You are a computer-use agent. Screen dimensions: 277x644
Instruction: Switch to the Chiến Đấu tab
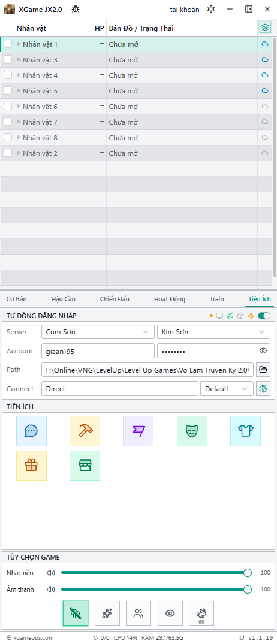[x=115, y=299]
